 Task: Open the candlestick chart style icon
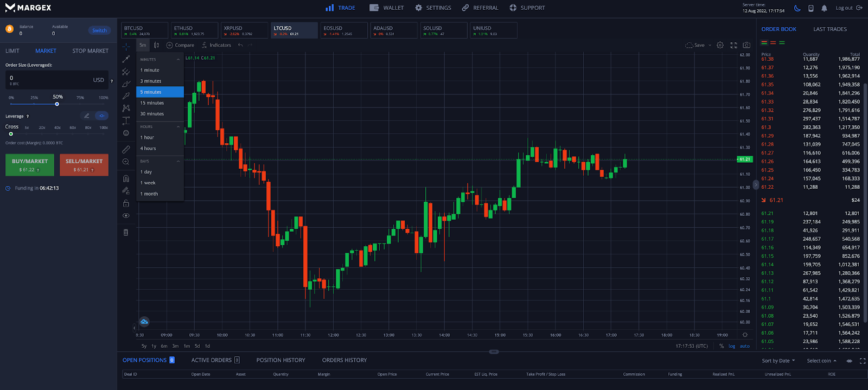pos(156,45)
